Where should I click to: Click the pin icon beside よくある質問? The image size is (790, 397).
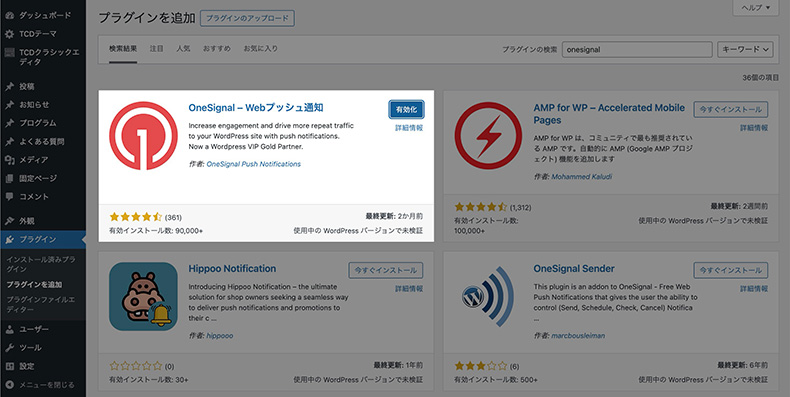coord(9,142)
